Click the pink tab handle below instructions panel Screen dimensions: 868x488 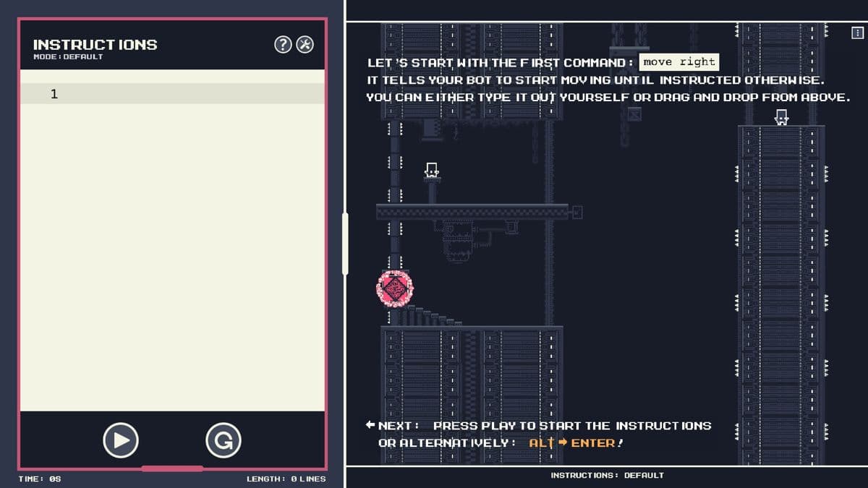172,468
